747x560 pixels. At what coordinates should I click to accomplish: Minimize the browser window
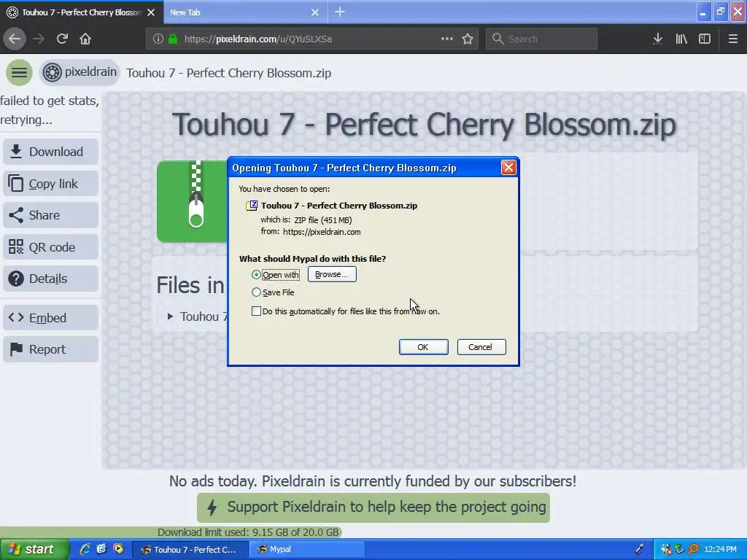[x=703, y=12]
